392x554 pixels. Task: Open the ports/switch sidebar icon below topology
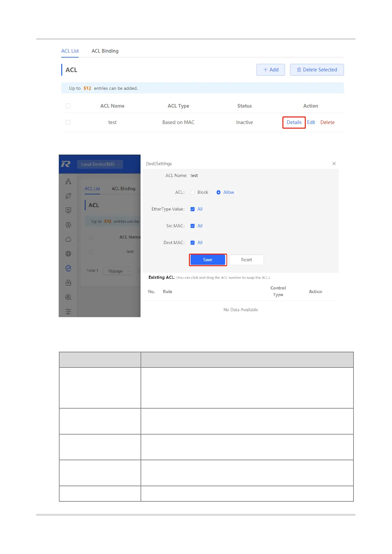pos(68,196)
